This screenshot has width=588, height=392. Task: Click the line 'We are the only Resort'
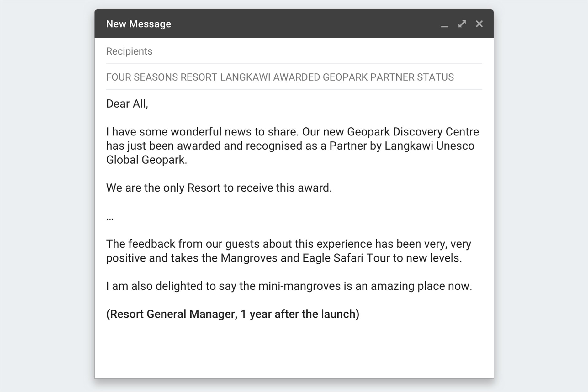tap(219, 188)
